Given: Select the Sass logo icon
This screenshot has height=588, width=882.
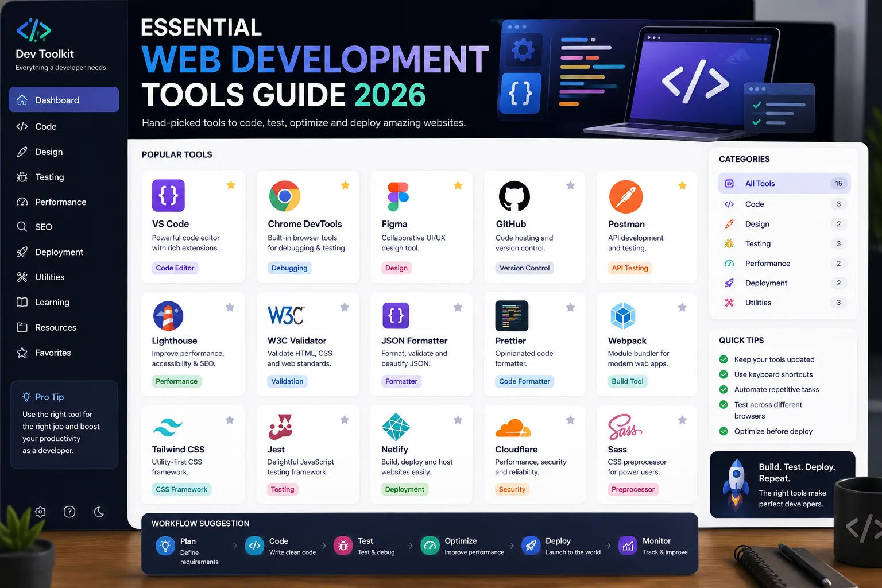Looking at the screenshot, I should pos(625,427).
